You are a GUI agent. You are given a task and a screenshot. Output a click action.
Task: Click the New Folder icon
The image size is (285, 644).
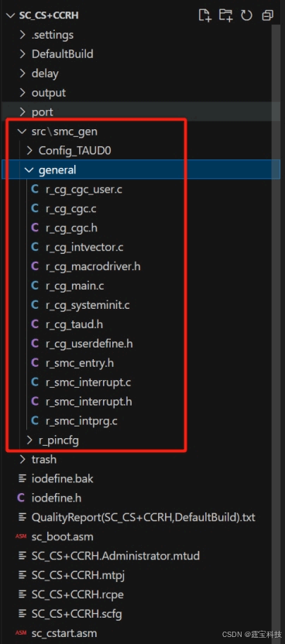(225, 15)
